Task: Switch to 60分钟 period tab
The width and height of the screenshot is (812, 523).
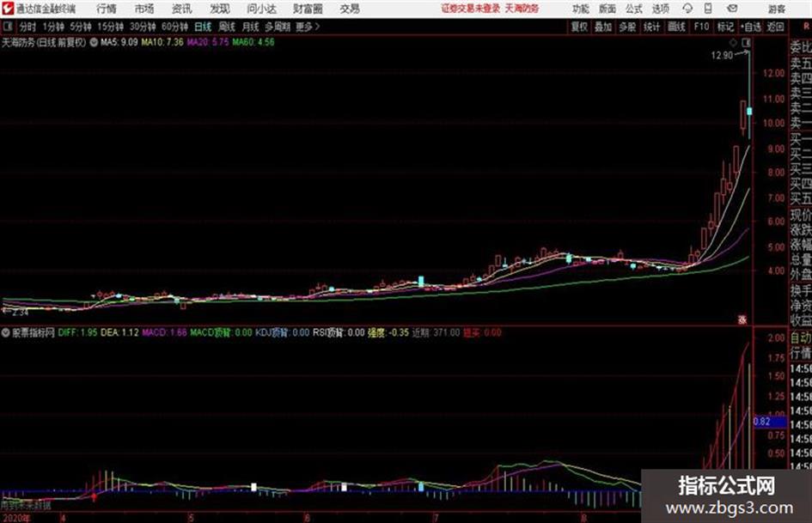Action: click(174, 27)
